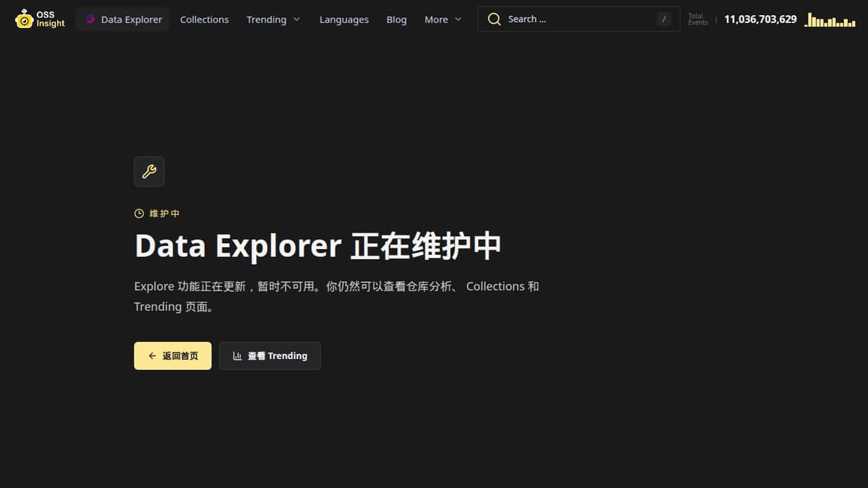Image resolution: width=868 pixels, height=488 pixels.
Task: Click the events mini bar chart
Action: (x=830, y=20)
